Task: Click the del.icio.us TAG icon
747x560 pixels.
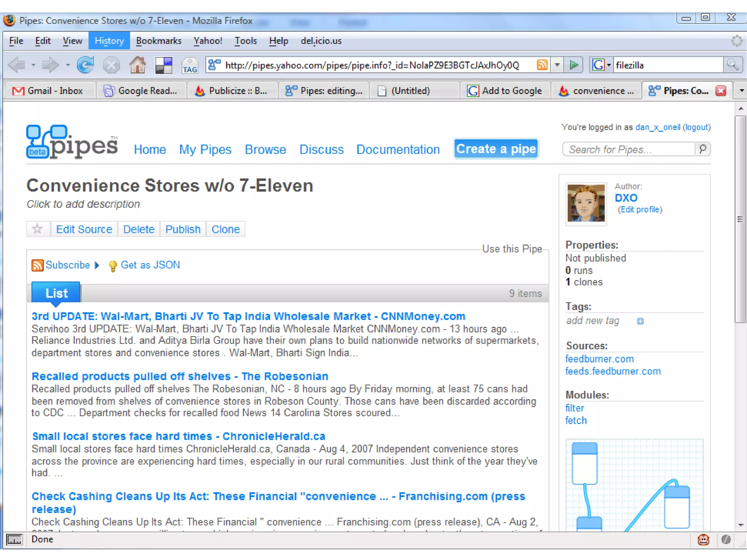Action: (x=190, y=66)
